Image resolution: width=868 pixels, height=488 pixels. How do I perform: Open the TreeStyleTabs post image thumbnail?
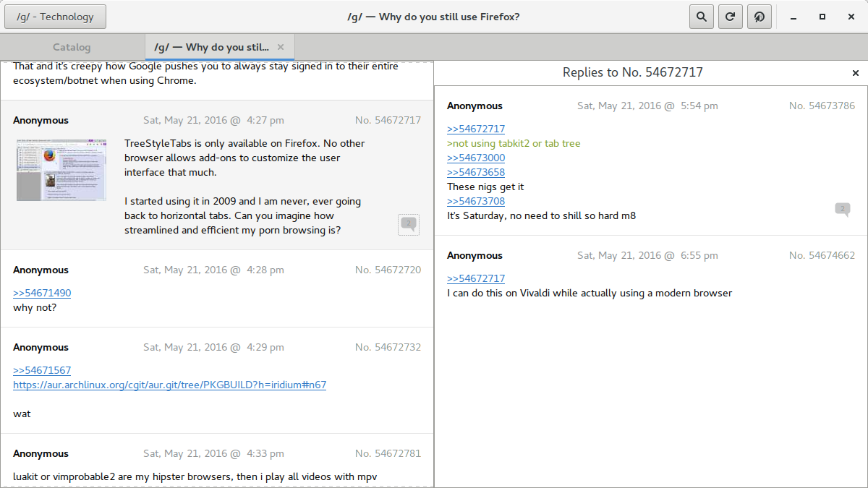61,170
